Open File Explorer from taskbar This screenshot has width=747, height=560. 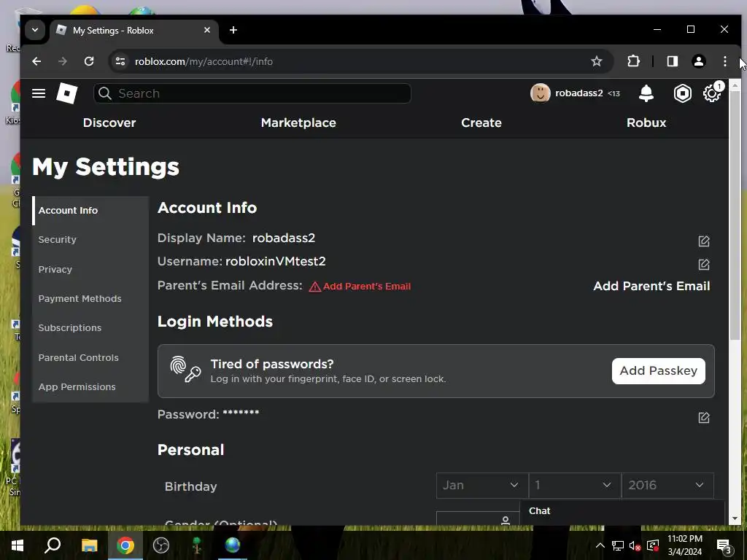click(89, 545)
